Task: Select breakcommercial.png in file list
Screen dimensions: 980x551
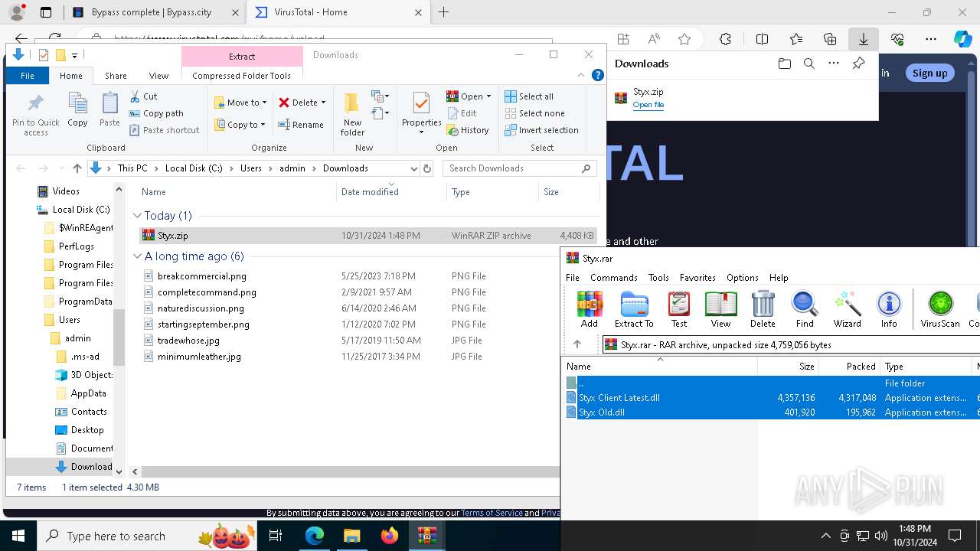Action: [201, 276]
